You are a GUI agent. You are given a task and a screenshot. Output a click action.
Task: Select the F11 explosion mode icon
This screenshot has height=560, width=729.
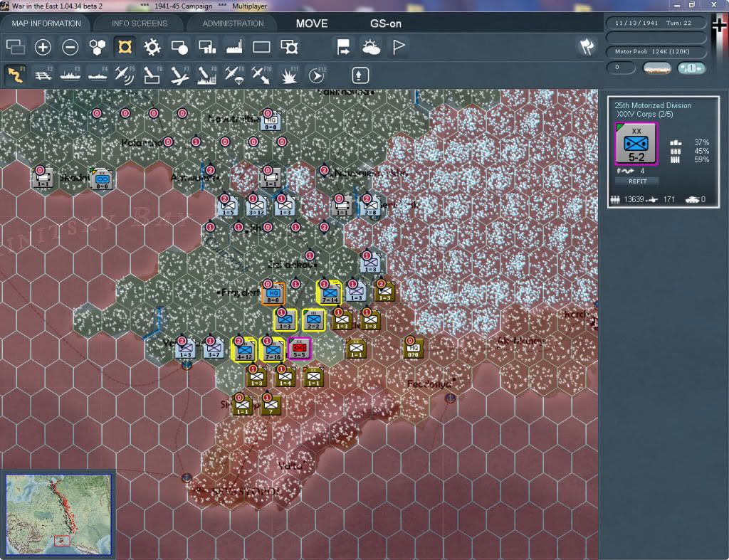[x=289, y=75]
